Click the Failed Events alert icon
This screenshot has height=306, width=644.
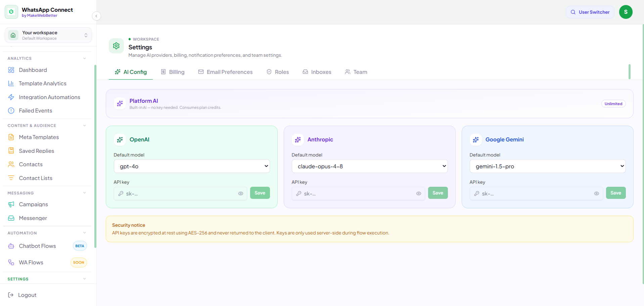[11, 111]
